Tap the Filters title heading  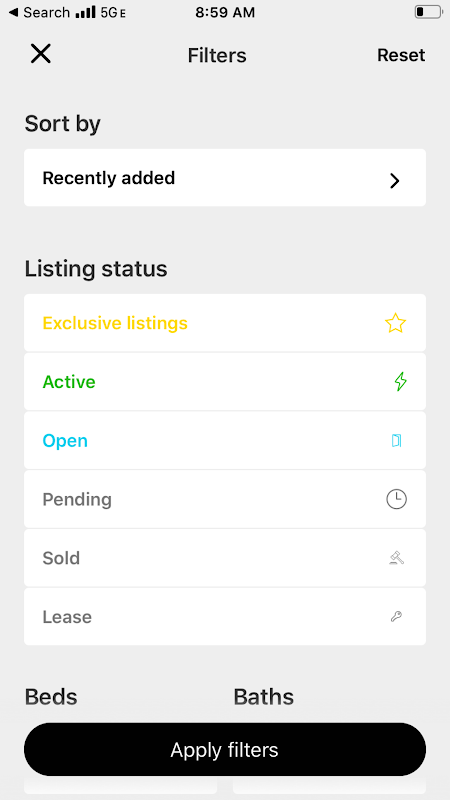217,55
